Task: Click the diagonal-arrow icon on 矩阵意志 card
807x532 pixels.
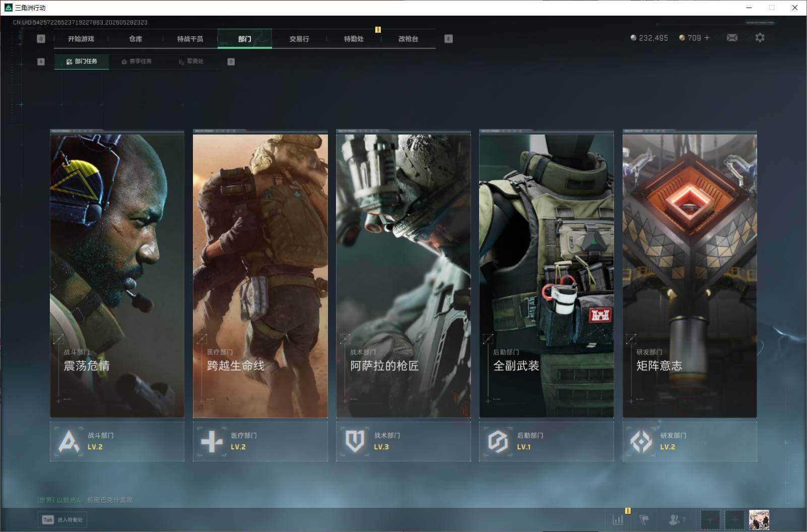Action: 631,339
